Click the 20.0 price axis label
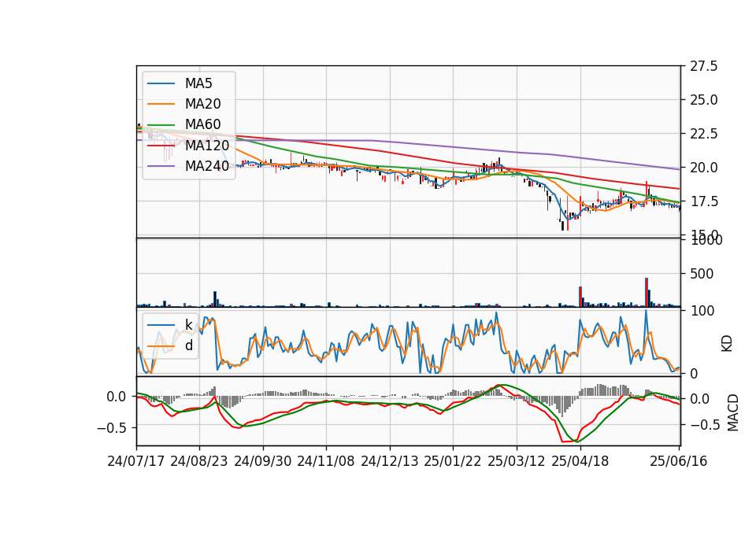The image size is (756, 543). (704, 167)
